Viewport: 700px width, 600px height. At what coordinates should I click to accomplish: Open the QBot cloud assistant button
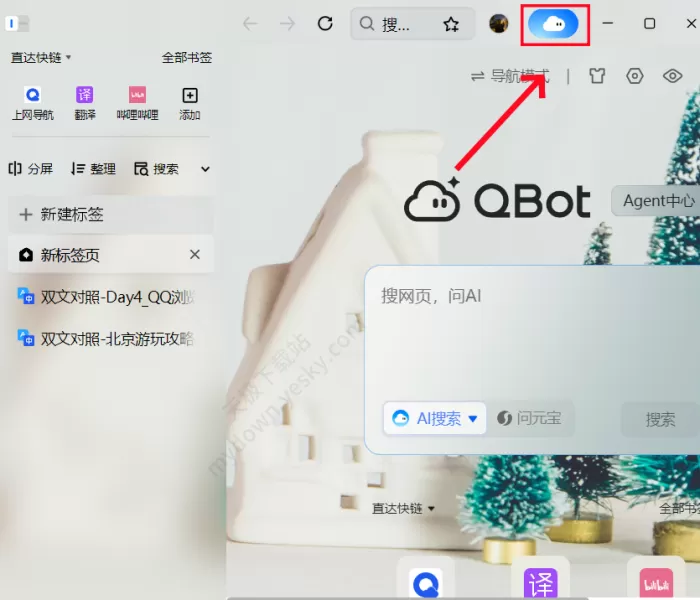coord(553,24)
